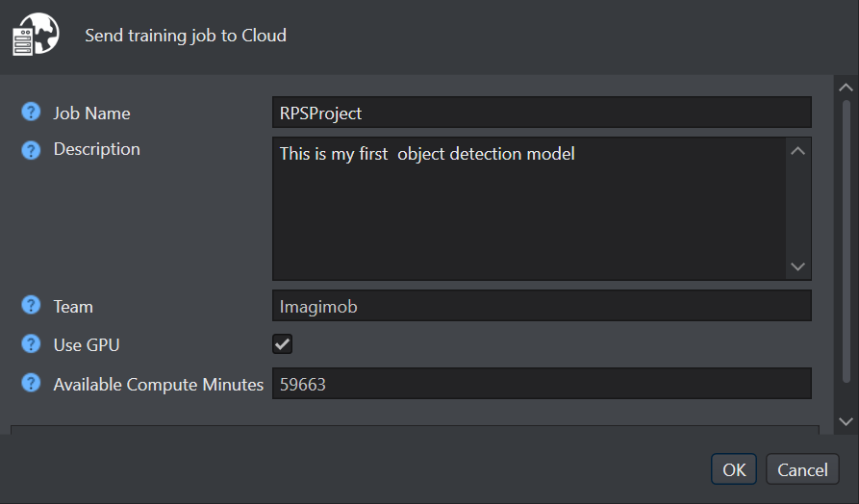Click the dialog scrollbar's down arrow
859x504 pixels.
pyautogui.click(x=846, y=421)
